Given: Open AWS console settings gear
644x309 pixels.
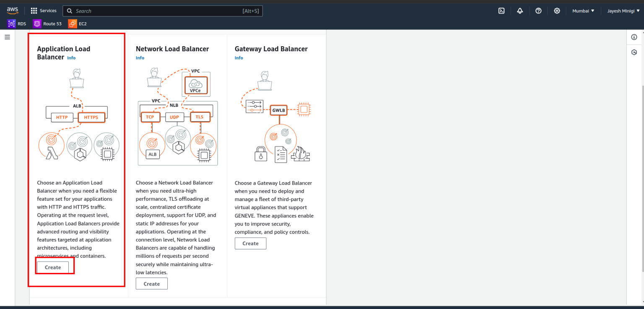Looking at the screenshot, I should 557,10.
